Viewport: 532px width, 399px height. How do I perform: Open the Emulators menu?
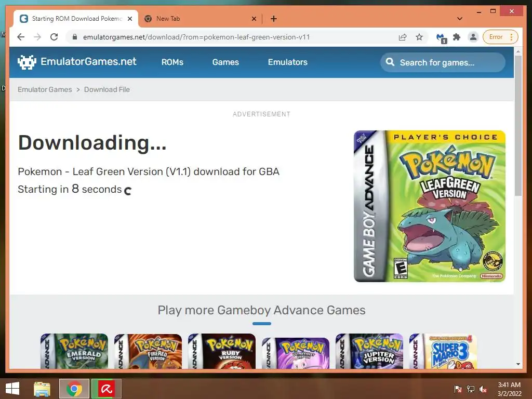(x=288, y=62)
